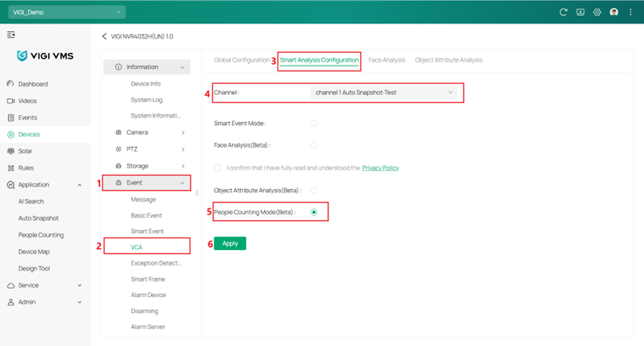Go back using arrow beside VIGI NVR4032H

(x=104, y=36)
